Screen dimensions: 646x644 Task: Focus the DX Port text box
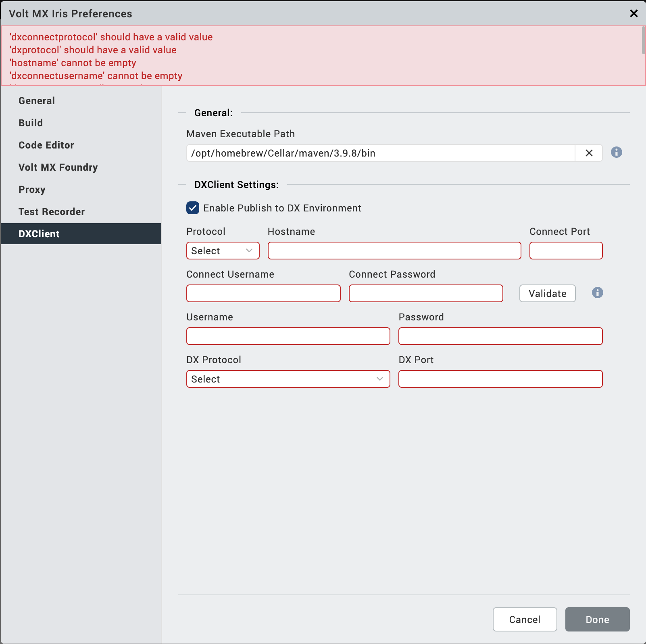(x=500, y=379)
